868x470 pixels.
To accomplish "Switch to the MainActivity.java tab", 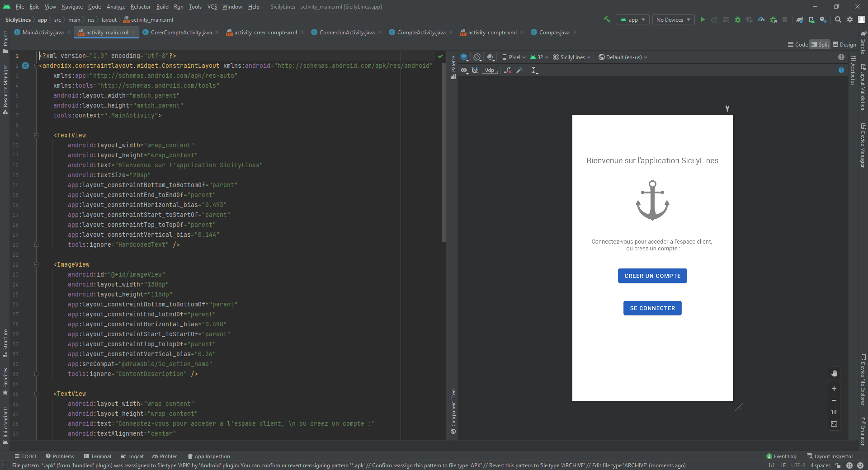I will 42,32.
